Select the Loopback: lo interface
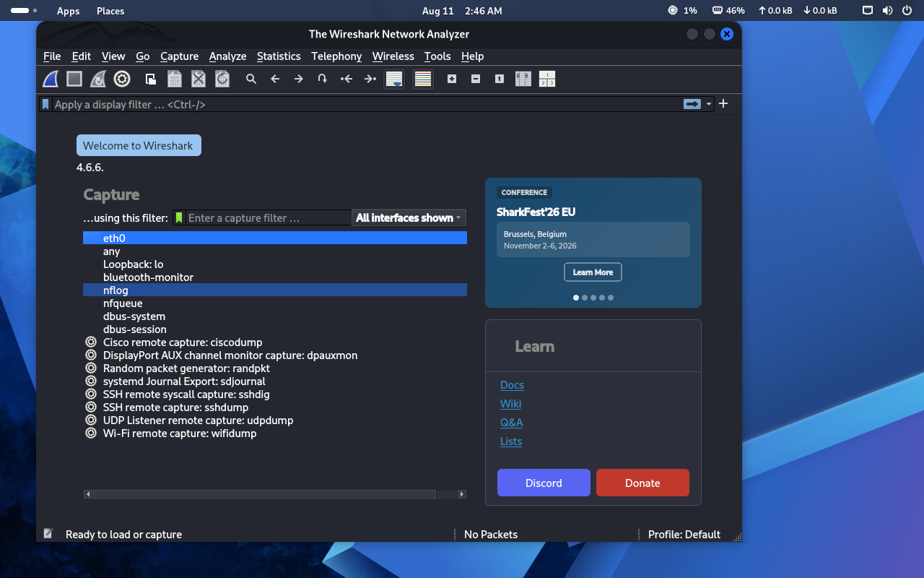The height and width of the screenshot is (578, 924). (x=275, y=264)
